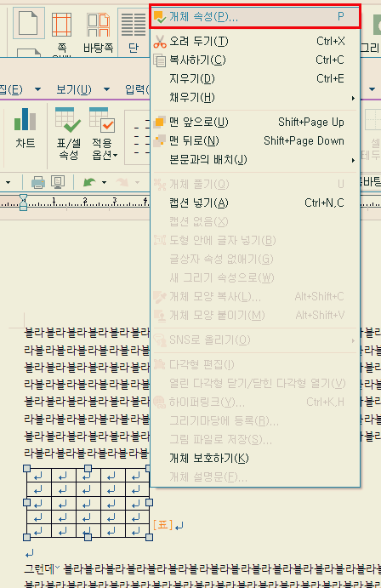Expand dropdown arrow next to 보기(U)
Viewport: 381px width, 588px height.
(x=107, y=89)
